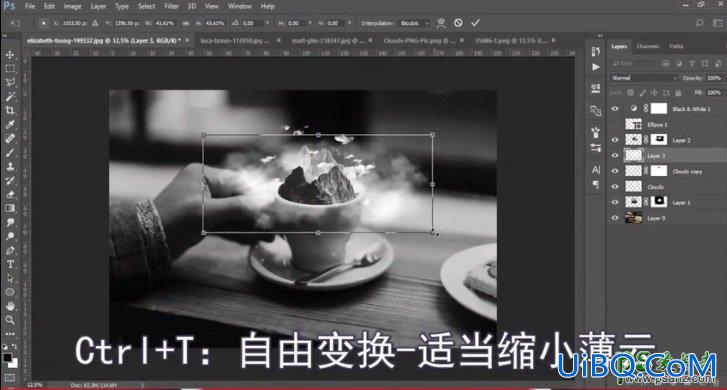This screenshot has height=390, width=727.
Task: Select the Eraser tool
Action: (x=10, y=194)
